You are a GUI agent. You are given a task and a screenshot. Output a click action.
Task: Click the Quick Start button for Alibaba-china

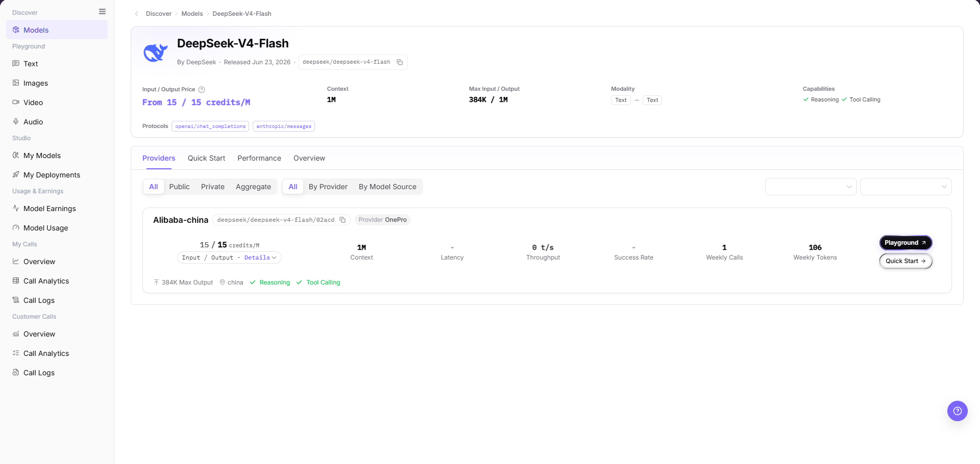(905, 261)
